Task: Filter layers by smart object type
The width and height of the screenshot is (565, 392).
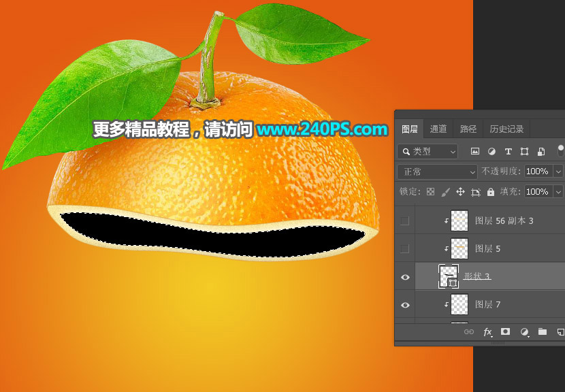Action: [x=541, y=152]
